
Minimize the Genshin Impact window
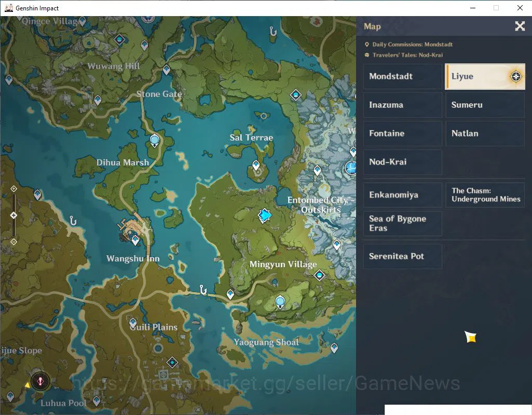click(x=473, y=8)
